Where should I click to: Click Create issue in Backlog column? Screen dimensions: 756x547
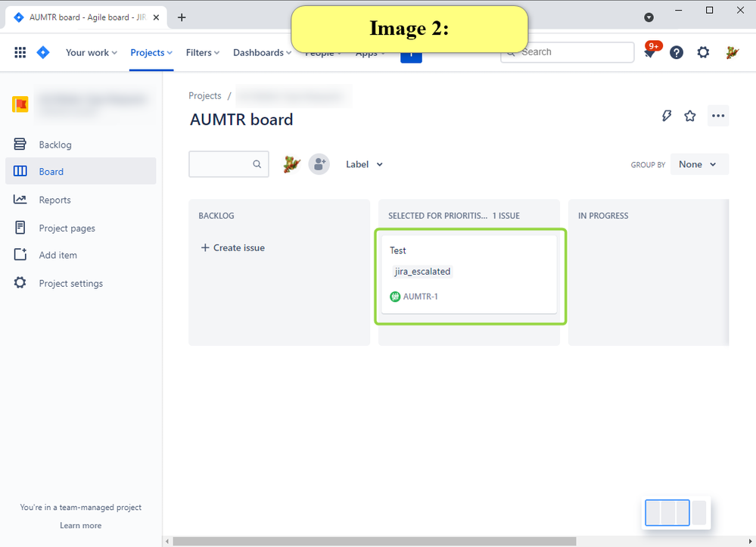(233, 247)
